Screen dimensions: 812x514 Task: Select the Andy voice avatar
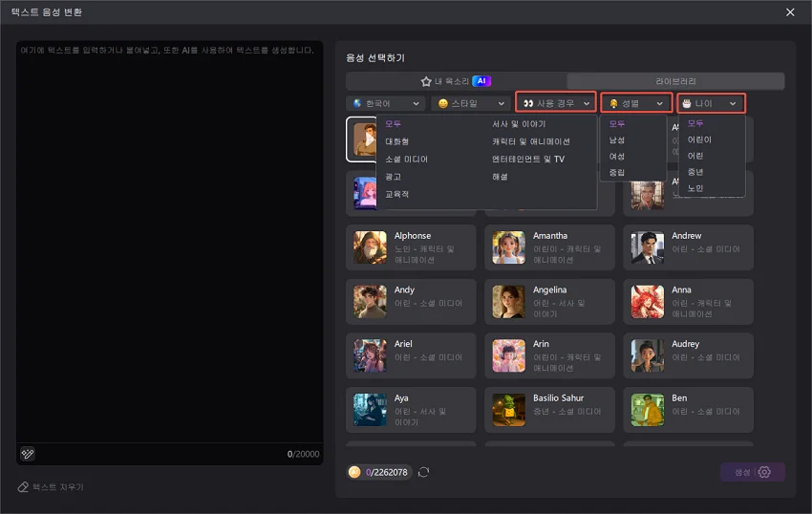[370, 302]
